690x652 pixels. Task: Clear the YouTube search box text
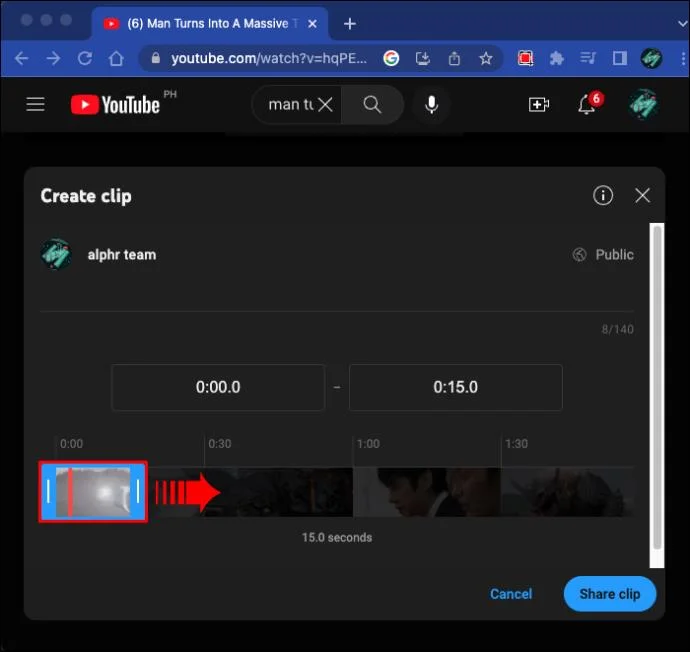(x=325, y=105)
